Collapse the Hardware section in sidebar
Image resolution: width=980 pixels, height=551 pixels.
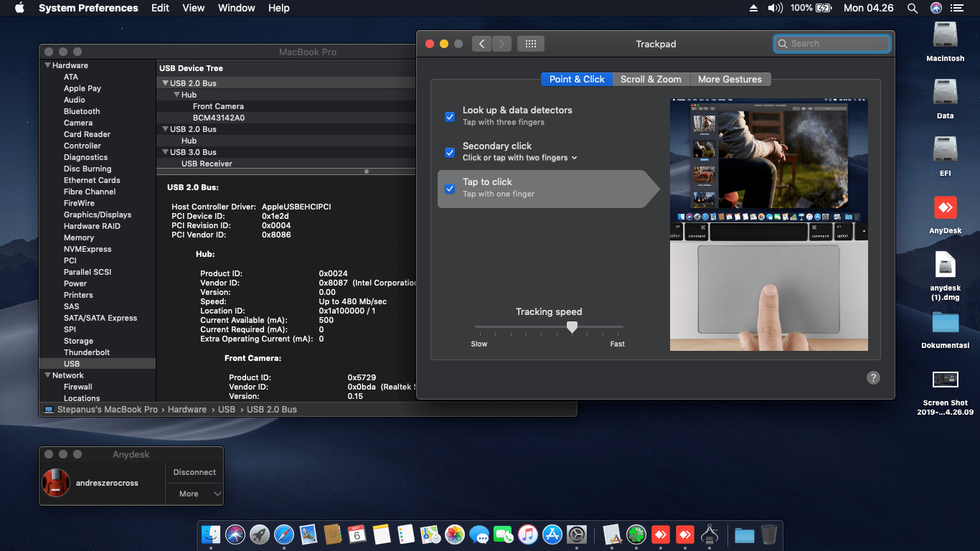(47, 65)
